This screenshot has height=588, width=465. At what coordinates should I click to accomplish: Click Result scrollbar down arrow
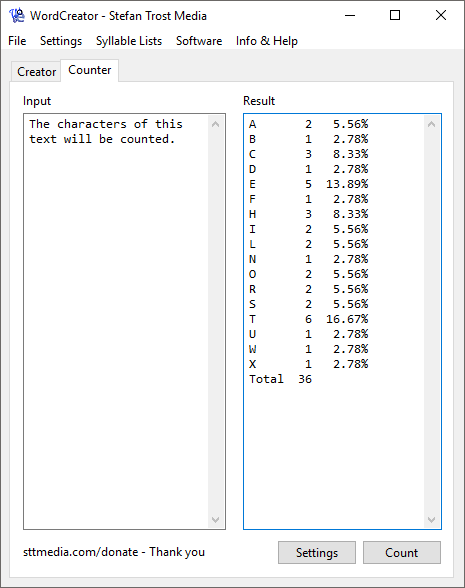pos(432,519)
